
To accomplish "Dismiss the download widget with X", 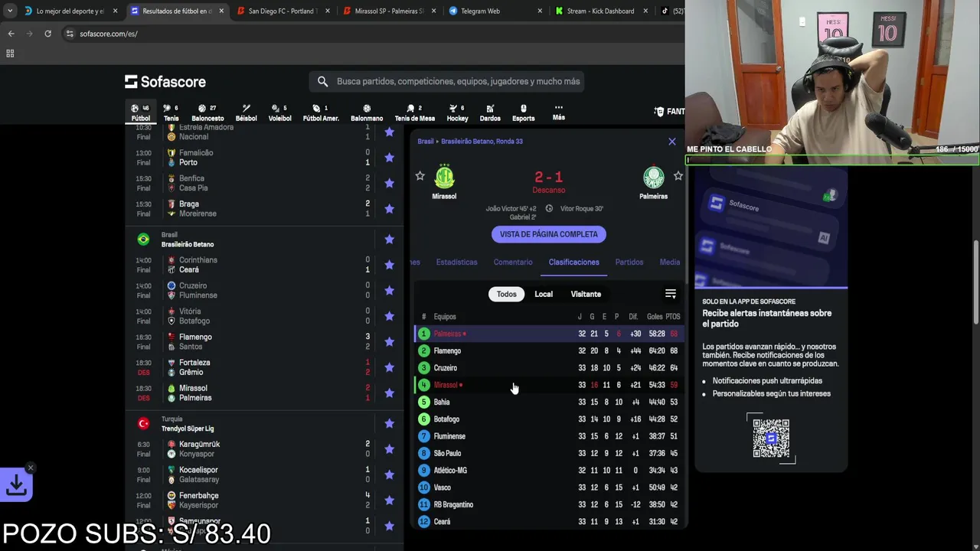I will (x=30, y=468).
